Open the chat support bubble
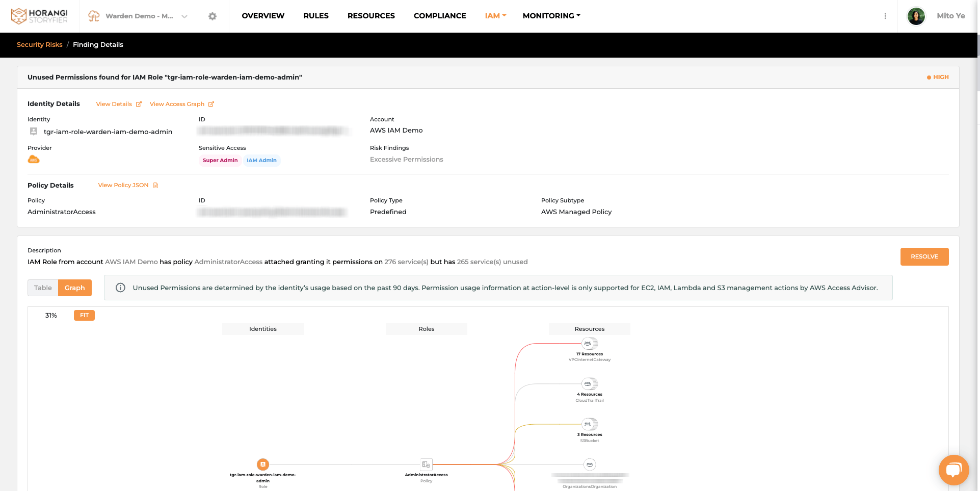Screen dimensions: 980x491 [x=953, y=470]
